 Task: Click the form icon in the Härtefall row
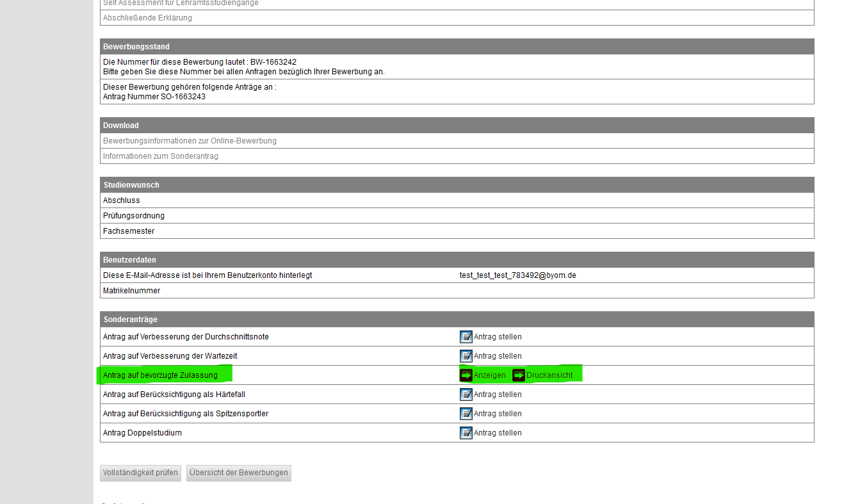pos(466,394)
